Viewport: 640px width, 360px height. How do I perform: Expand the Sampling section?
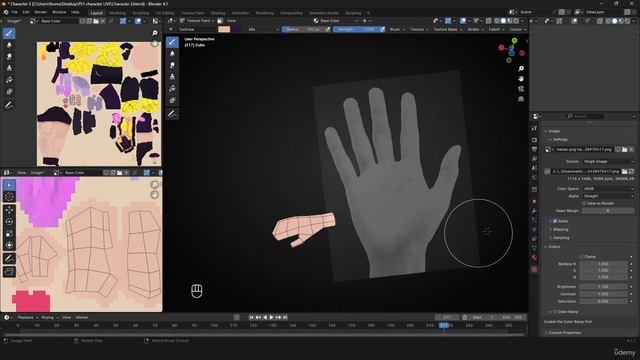click(x=560, y=238)
